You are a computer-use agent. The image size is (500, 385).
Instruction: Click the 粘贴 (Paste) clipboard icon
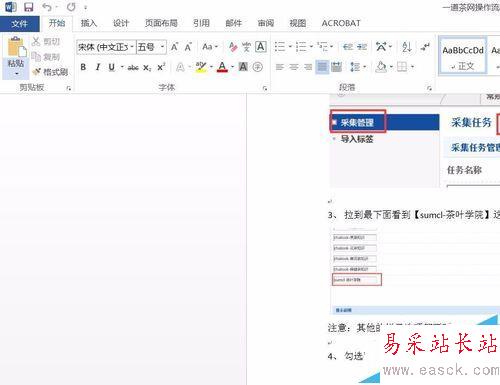click(16, 46)
